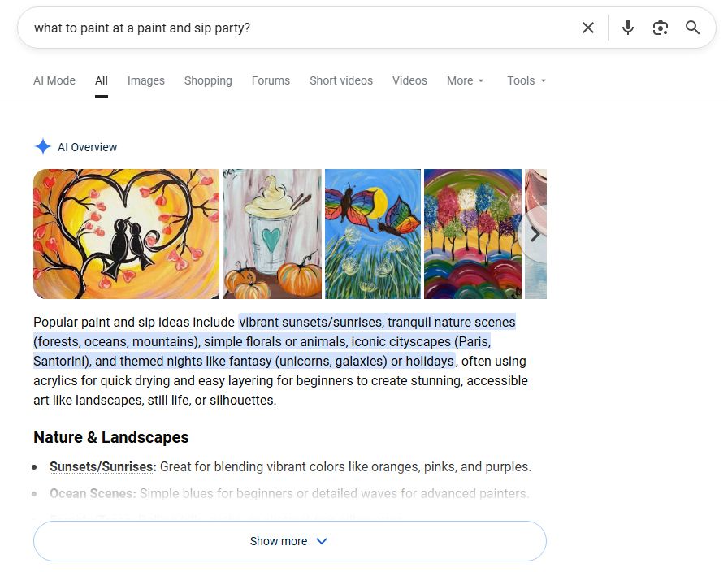The image size is (728, 572).
Task: Expand AI Overview with Show more
Action: [x=289, y=541]
